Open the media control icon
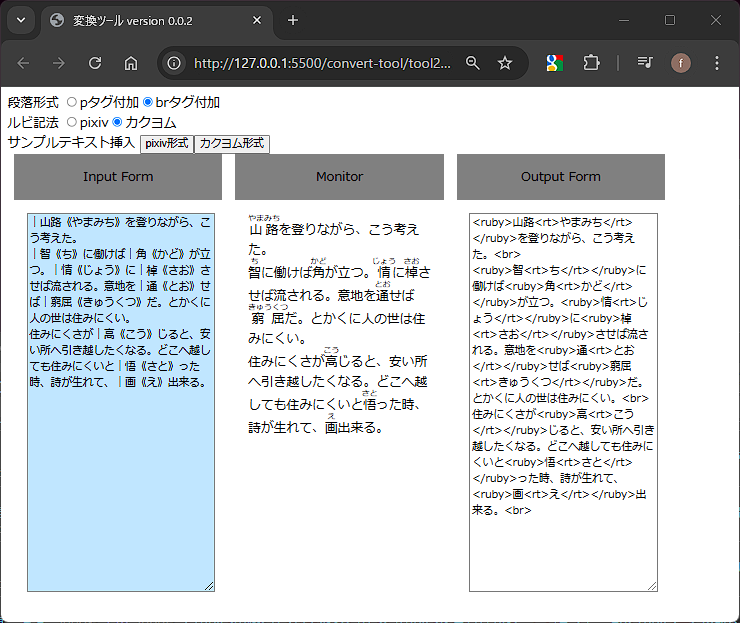The height and width of the screenshot is (623, 740). tap(645, 63)
